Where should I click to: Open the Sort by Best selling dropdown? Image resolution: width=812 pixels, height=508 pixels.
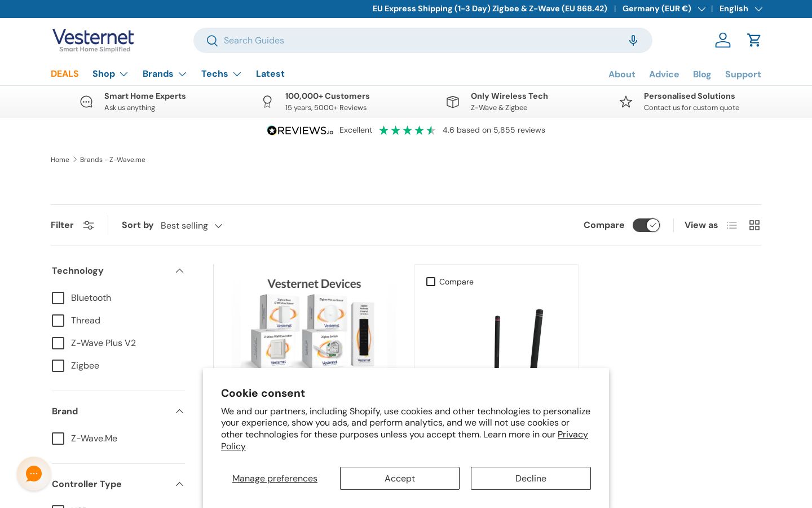tap(192, 226)
